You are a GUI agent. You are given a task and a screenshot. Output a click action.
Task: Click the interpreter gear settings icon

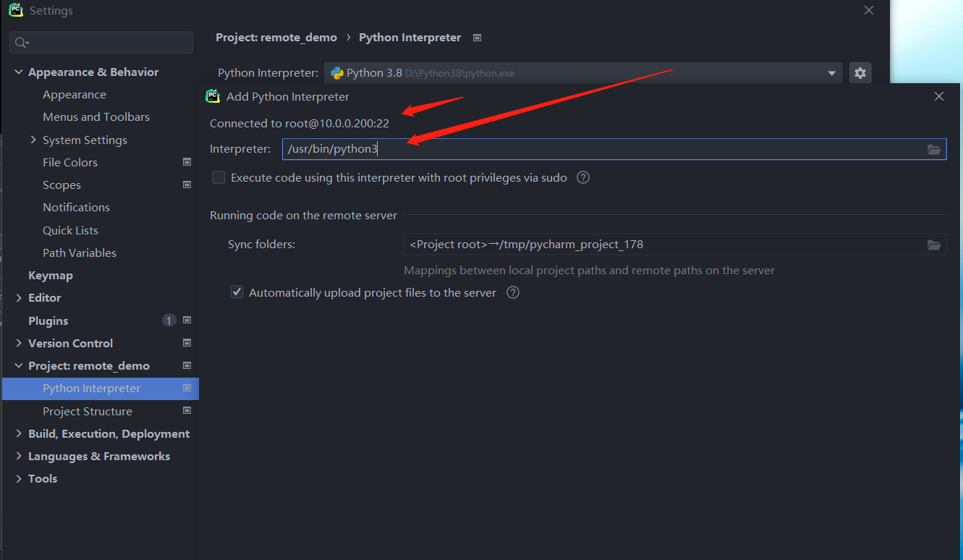(860, 73)
